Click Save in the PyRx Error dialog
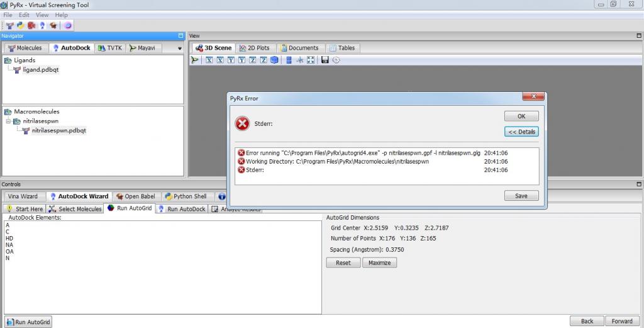644x328 pixels. (521, 196)
